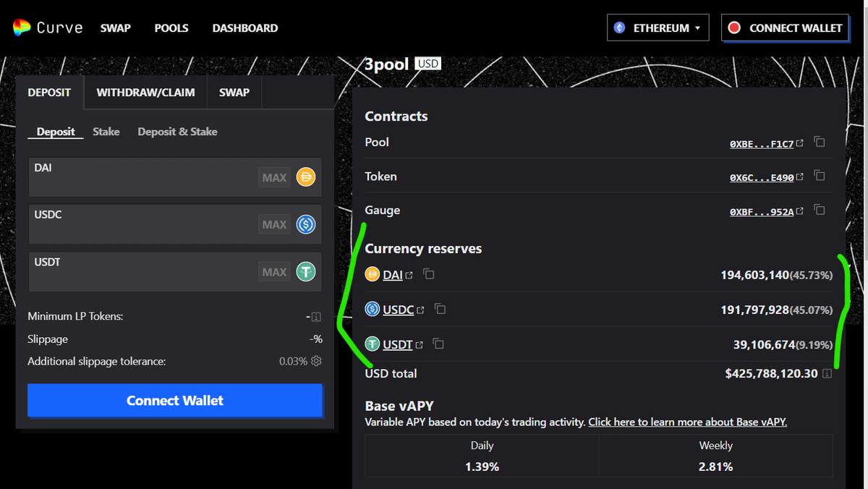The image size is (868, 489).
Task: Copy the Pool contract address
Action: [820, 143]
